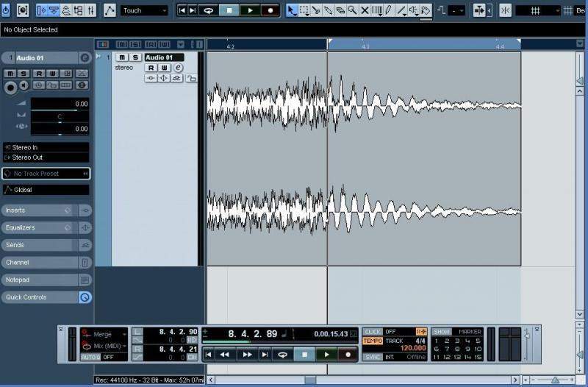The image size is (588, 387).
Task: Select the Erase tool
Action: pos(340,10)
